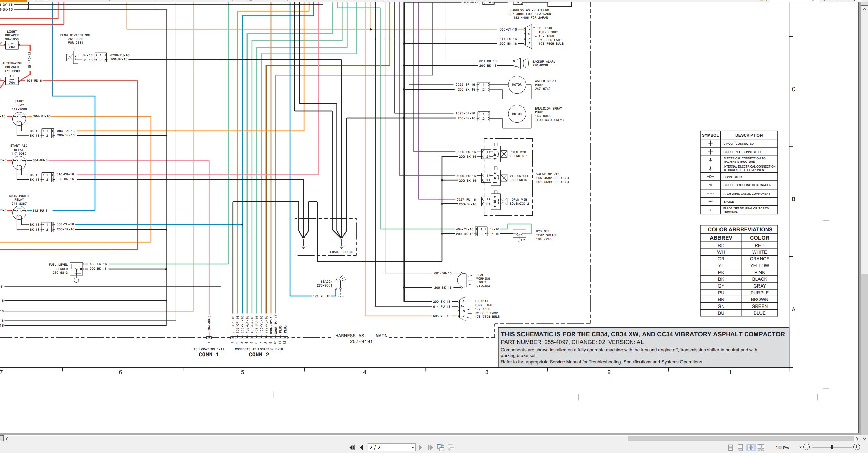Click the DRUM VIB SOLENOID 1 label
This screenshot has width=868, height=453.
click(518, 154)
